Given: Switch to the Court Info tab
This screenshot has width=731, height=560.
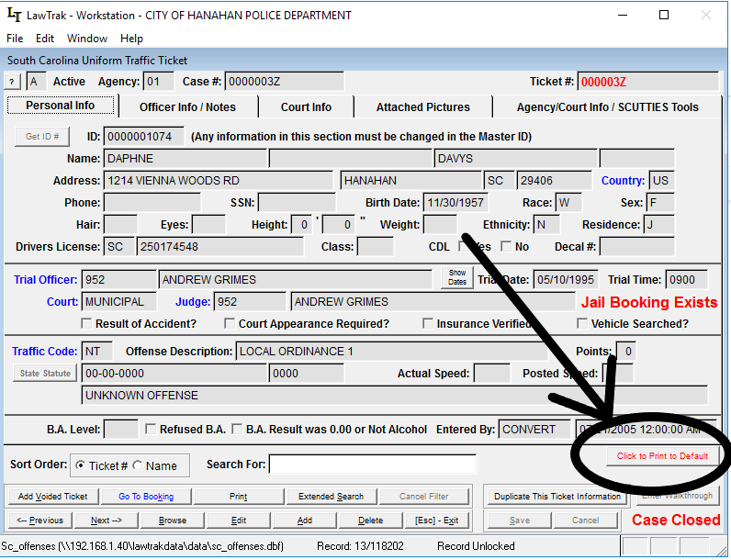Looking at the screenshot, I should click(306, 107).
